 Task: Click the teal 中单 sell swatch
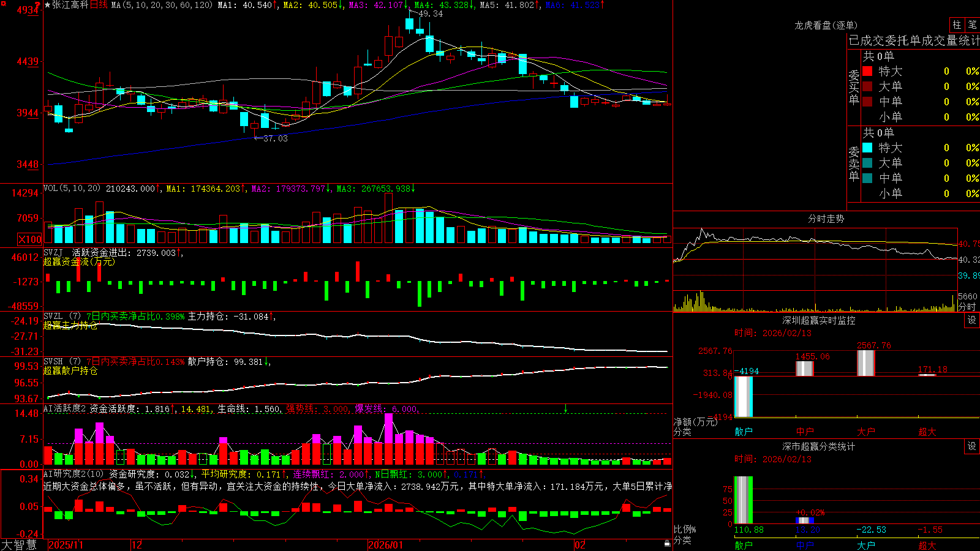click(867, 178)
